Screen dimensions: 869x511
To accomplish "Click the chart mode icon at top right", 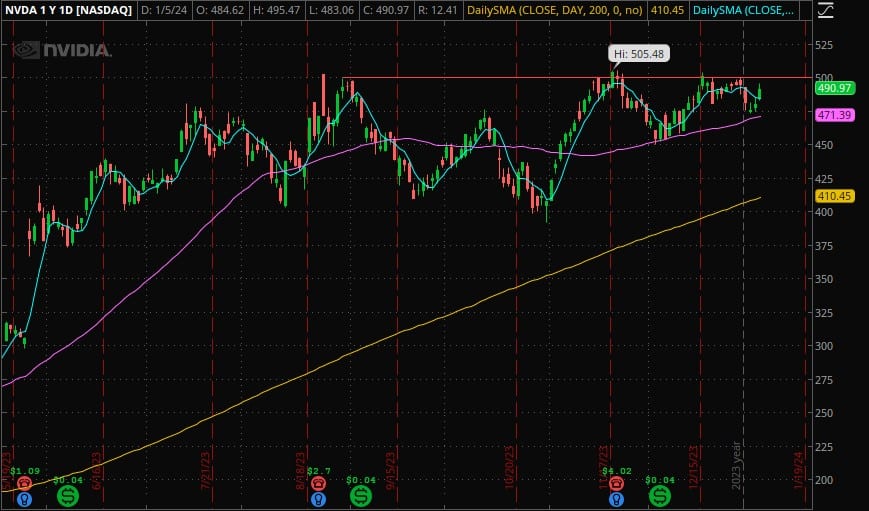I will click(825, 10).
